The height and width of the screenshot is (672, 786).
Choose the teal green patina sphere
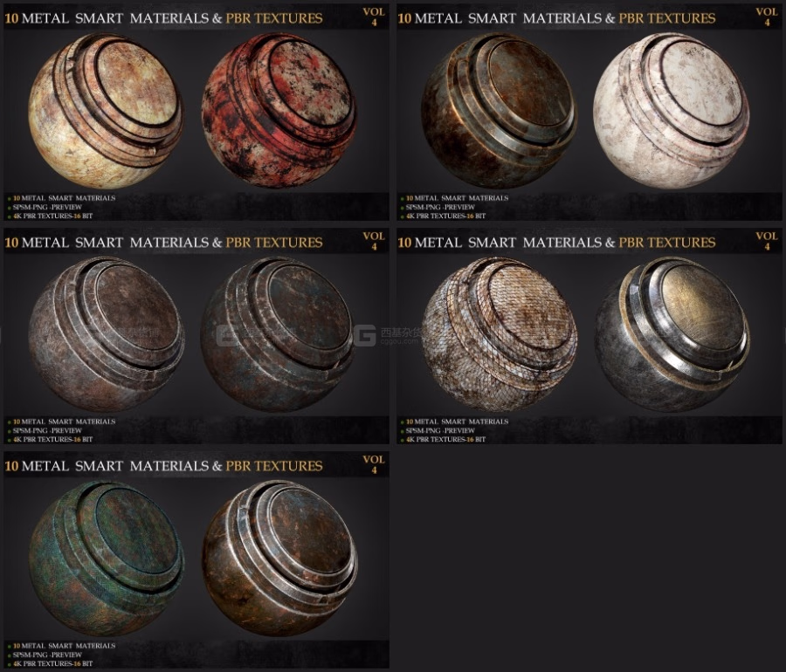click(106, 559)
